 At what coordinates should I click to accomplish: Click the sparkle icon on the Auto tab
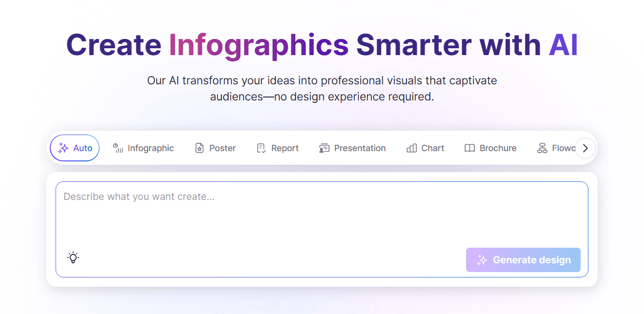click(63, 148)
